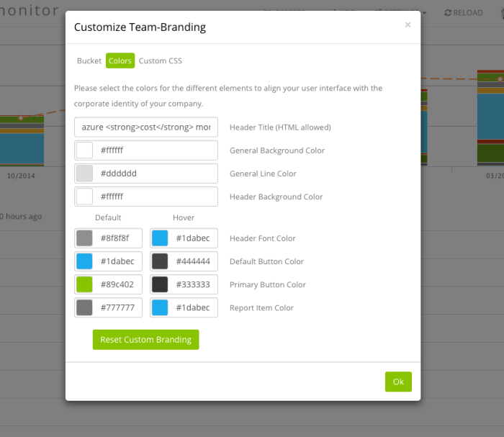Click the Header Font Color label

(263, 238)
